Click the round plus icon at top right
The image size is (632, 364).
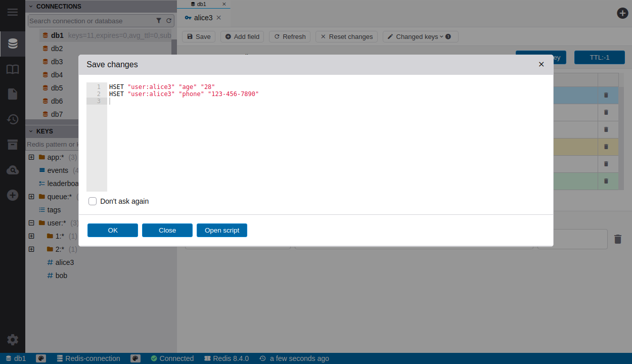[x=622, y=13]
